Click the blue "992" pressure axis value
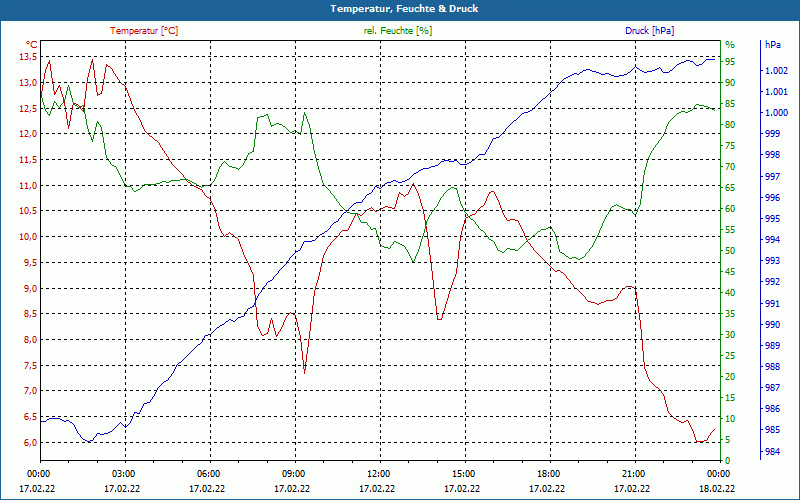The width and height of the screenshot is (800, 500). click(x=772, y=282)
